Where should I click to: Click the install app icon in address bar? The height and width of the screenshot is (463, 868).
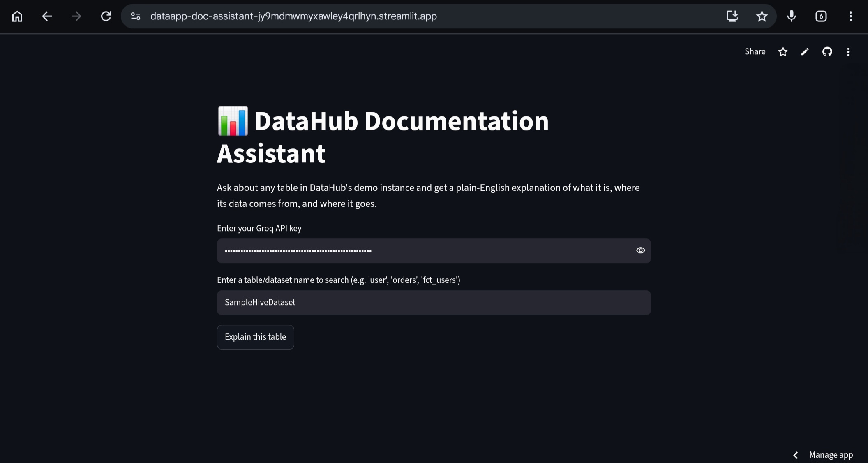pyautogui.click(x=732, y=16)
